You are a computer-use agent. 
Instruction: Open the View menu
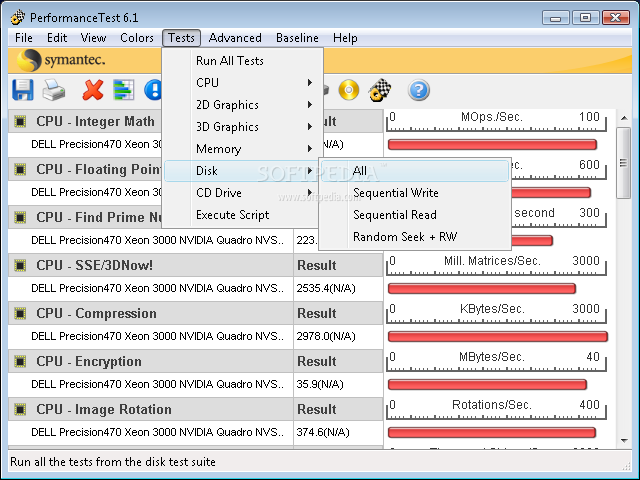[x=93, y=38]
